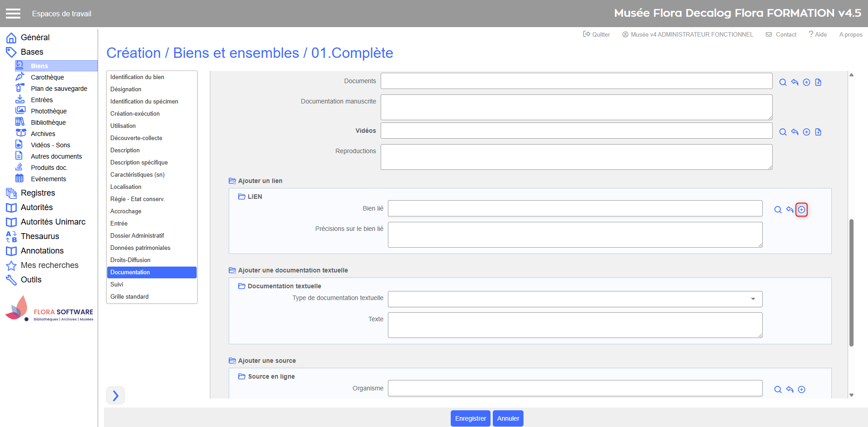Click the undo arrow beside Bien lié field
868x427 pixels.
(x=789, y=210)
